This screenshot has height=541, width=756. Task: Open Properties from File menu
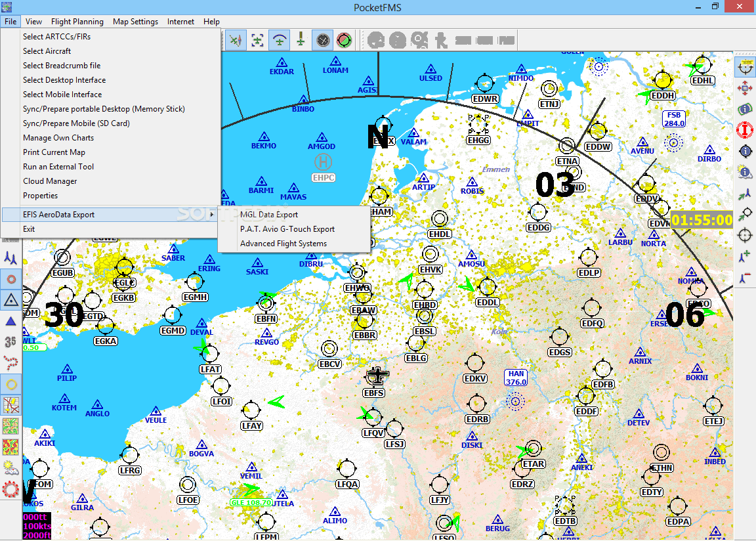click(x=110, y=196)
